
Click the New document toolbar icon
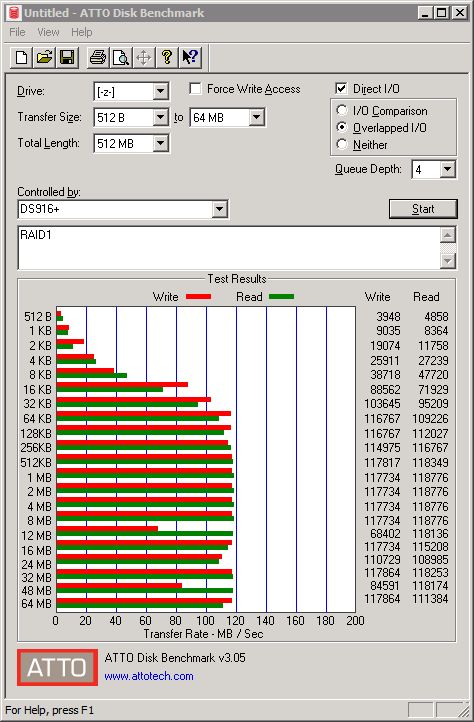point(22,58)
